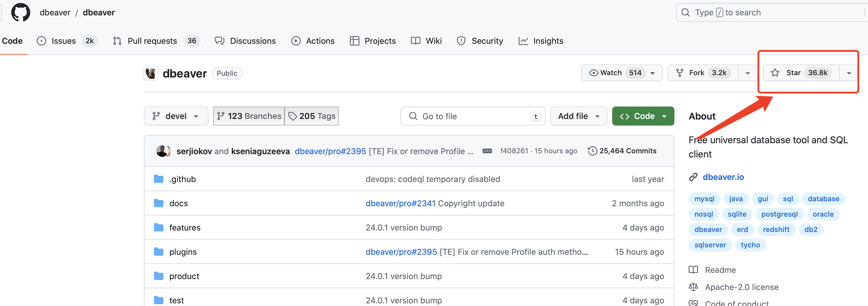Open the Pull requests tab
The height and width of the screenshot is (306, 868).
[156, 41]
